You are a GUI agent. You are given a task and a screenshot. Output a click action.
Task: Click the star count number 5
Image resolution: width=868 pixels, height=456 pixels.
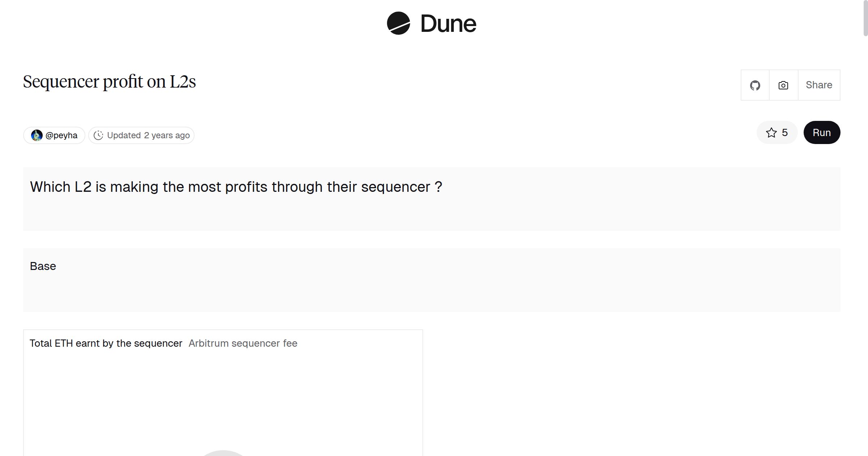point(785,133)
